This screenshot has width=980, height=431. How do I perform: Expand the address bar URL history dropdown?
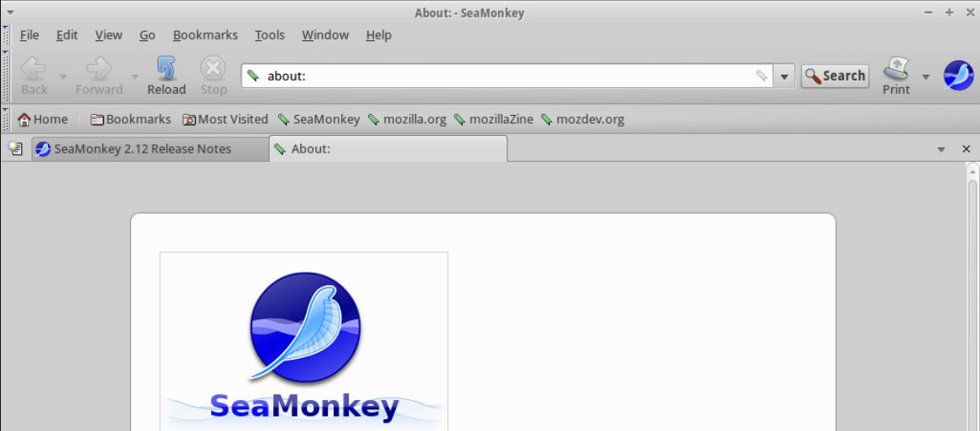click(x=784, y=76)
